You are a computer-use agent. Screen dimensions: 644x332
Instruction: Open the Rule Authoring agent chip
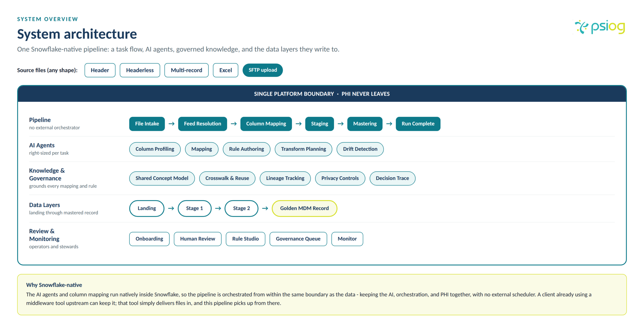(x=246, y=149)
